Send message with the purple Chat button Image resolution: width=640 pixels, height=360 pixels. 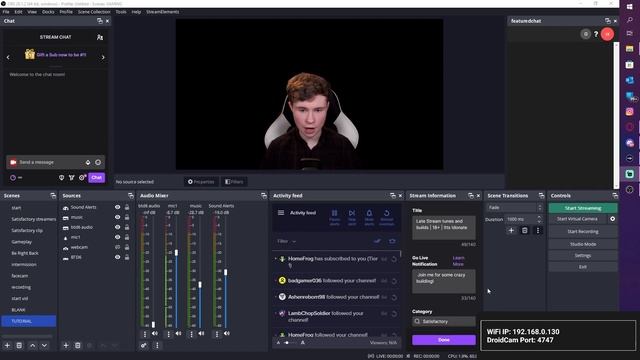tap(97, 178)
